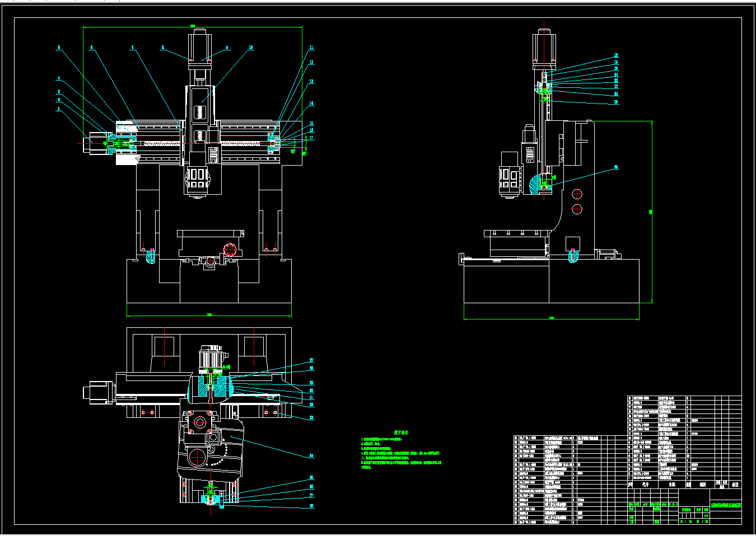
Task: Select part balloon number 19 in side view
Action: pyautogui.click(x=616, y=63)
